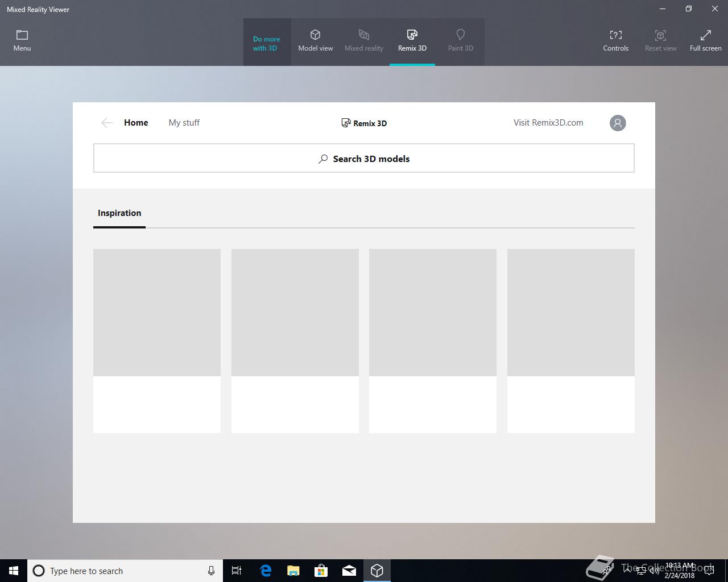Open My stuff section
Image resolution: width=728 pixels, height=582 pixels.
(184, 123)
